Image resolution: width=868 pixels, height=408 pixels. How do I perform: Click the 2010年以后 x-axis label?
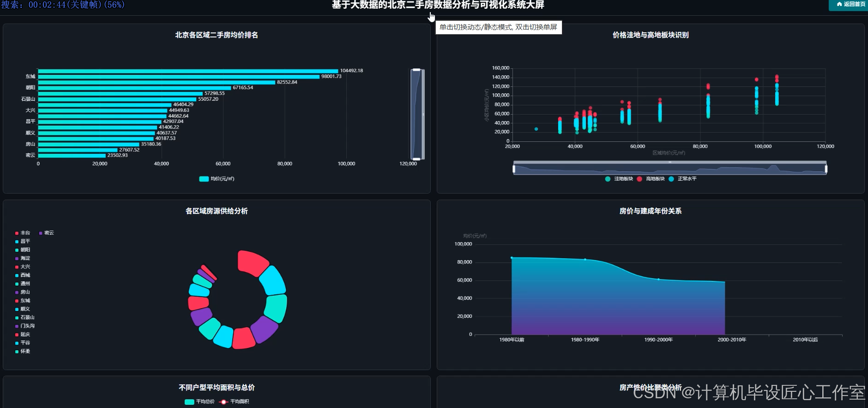pyautogui.click(x=805, y=340)
